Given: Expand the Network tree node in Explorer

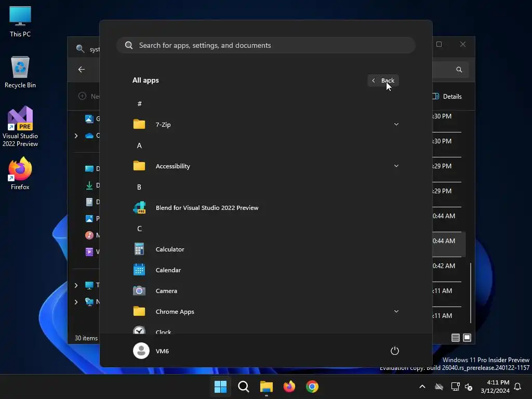Looking at the screenshot, I should coord(76,302).
